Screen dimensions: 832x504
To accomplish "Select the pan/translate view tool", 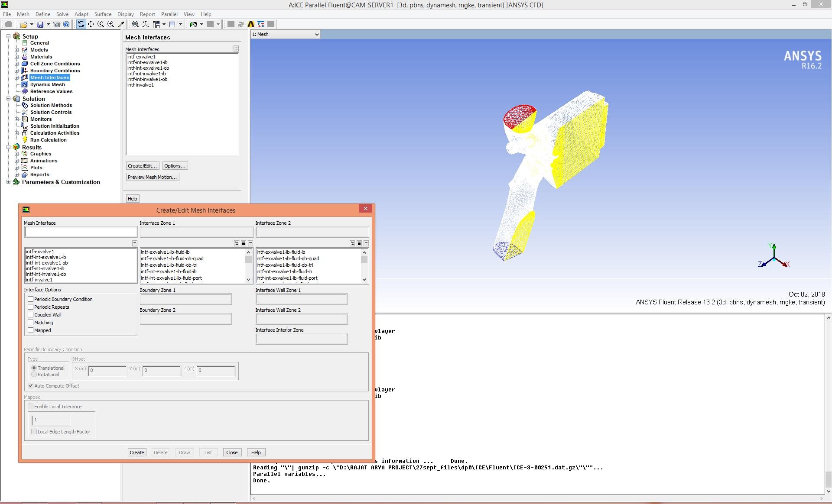I will [x=91, y=25].
